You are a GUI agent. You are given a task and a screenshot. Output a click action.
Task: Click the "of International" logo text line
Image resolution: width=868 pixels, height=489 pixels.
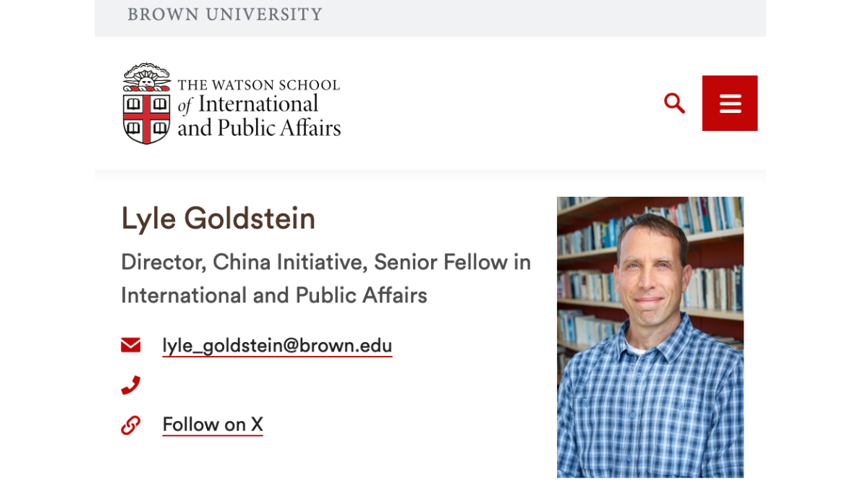(x=248, y=105)
